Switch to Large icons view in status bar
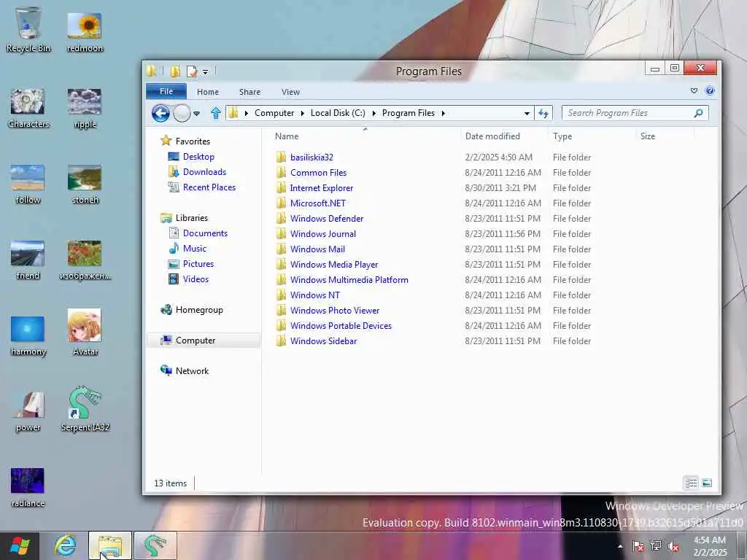 (x=707, y=483)
